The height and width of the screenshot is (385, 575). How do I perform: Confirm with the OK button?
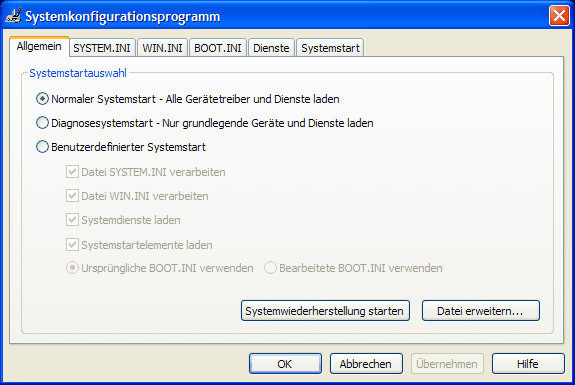(x=285, y=364)
